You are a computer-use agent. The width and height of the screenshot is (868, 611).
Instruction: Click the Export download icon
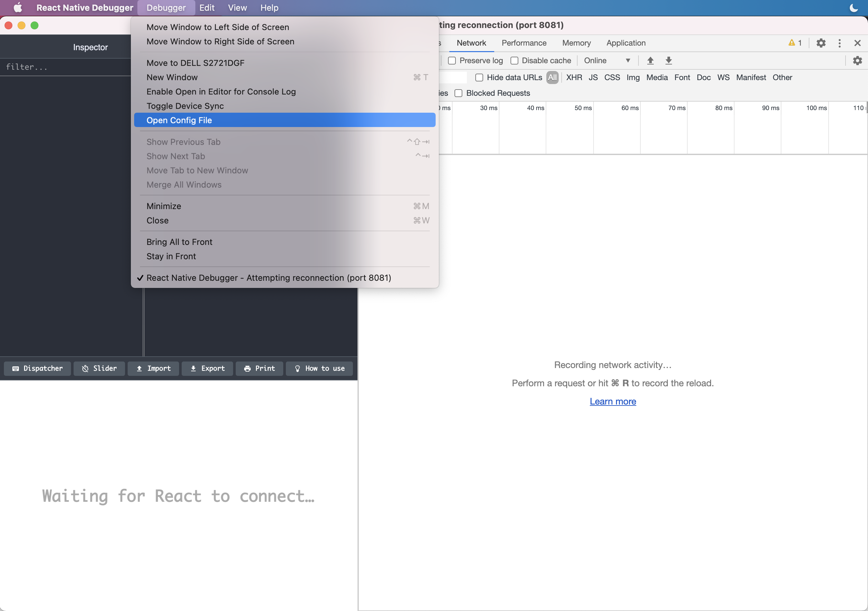click(193, 369)
